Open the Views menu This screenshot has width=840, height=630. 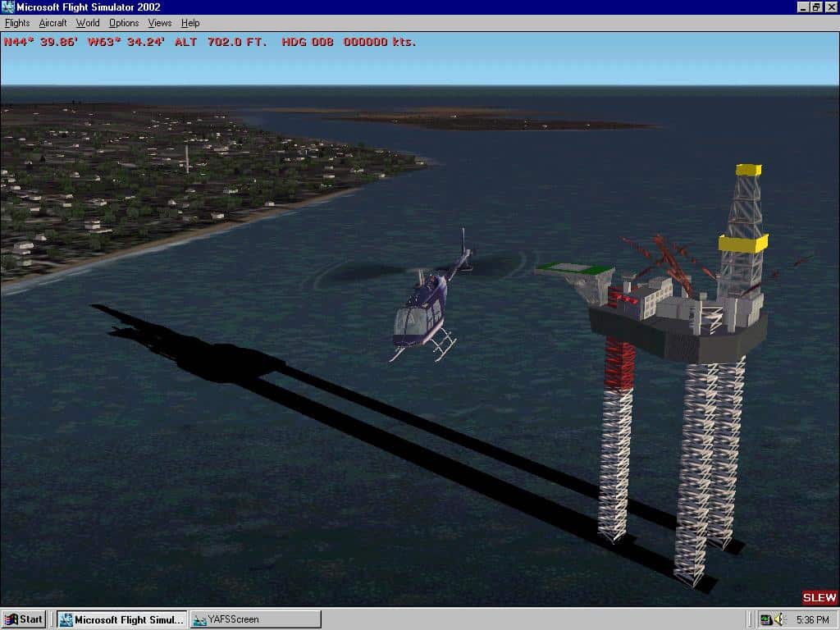tap(160, 23)
